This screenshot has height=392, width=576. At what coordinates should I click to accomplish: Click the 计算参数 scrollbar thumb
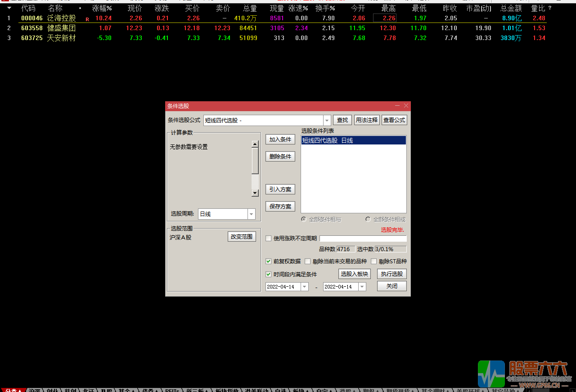(255, 161)
